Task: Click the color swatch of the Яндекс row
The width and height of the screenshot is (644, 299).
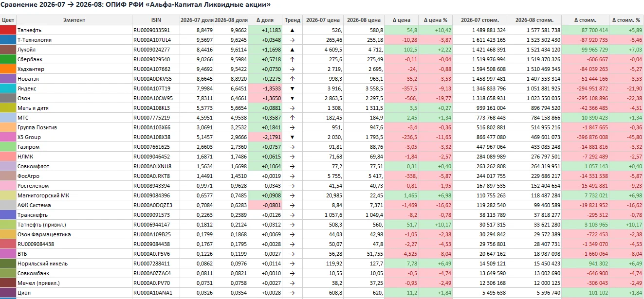Action: (x=8, y=88)
